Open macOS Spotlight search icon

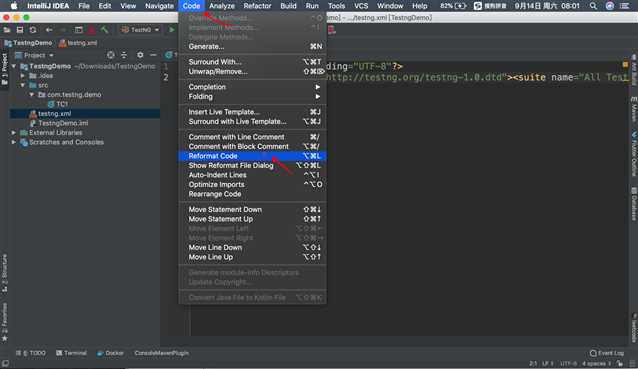pyautogui.click(x=593, y=6)
